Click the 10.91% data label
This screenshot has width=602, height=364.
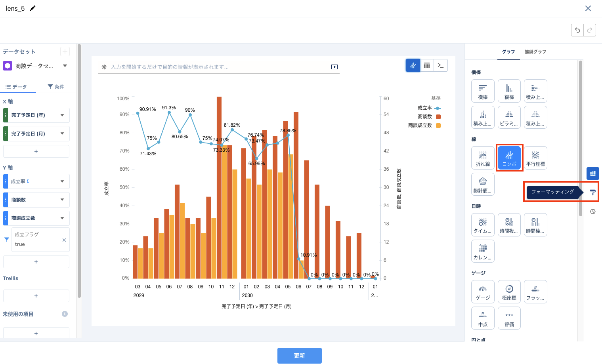click(308, 255)
